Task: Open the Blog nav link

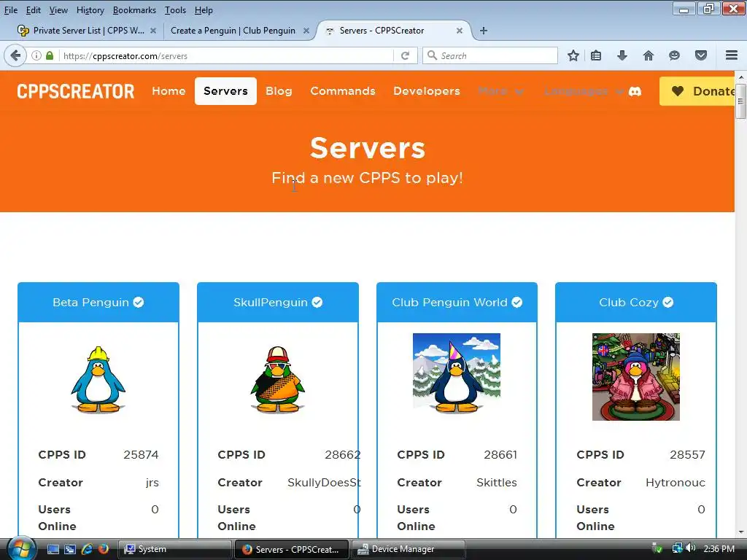Action: (279, 91)
